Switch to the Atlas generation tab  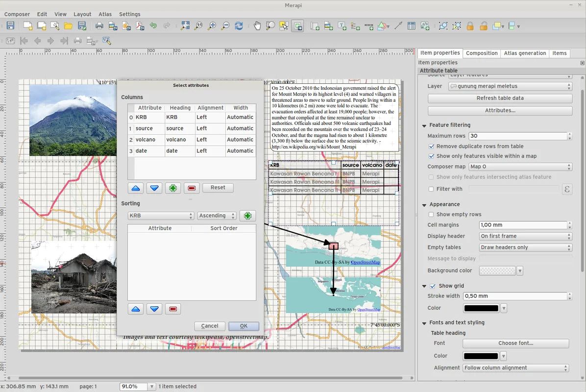(x=525, y=53)
